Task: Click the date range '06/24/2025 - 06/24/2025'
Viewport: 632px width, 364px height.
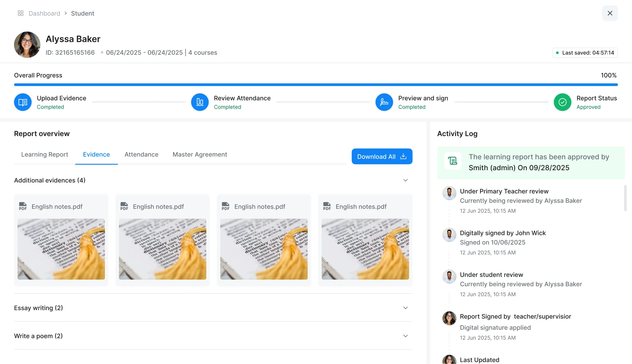Action: (144, 53)
